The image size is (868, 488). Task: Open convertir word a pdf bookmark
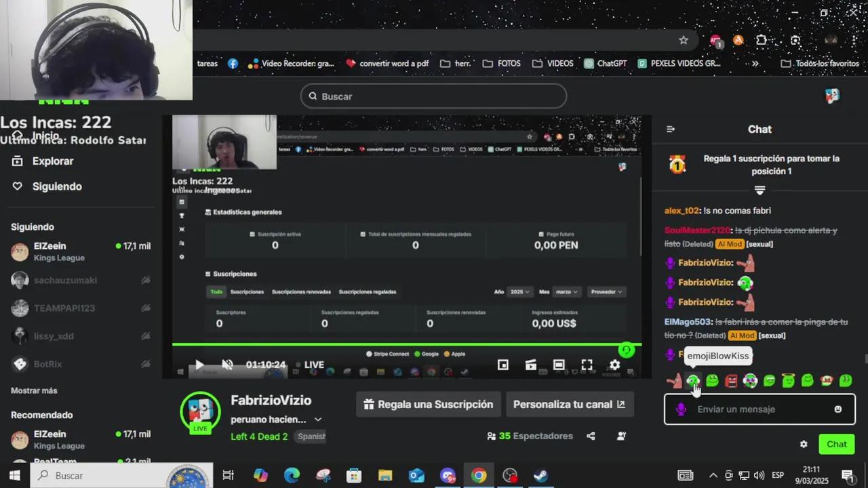[387, 64]
